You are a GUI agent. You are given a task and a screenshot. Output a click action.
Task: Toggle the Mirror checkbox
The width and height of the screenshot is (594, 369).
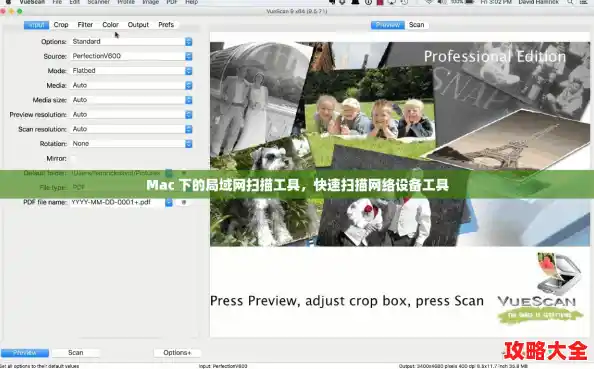point(73,159)
